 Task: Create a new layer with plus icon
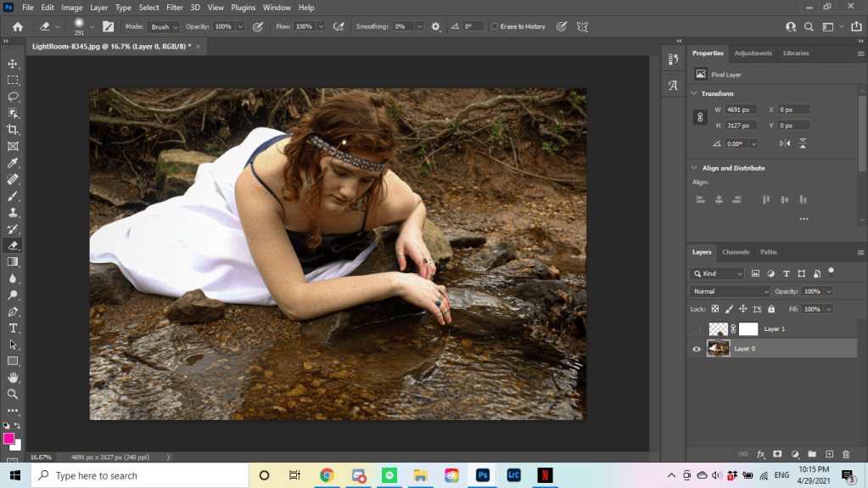coord(830,454)
